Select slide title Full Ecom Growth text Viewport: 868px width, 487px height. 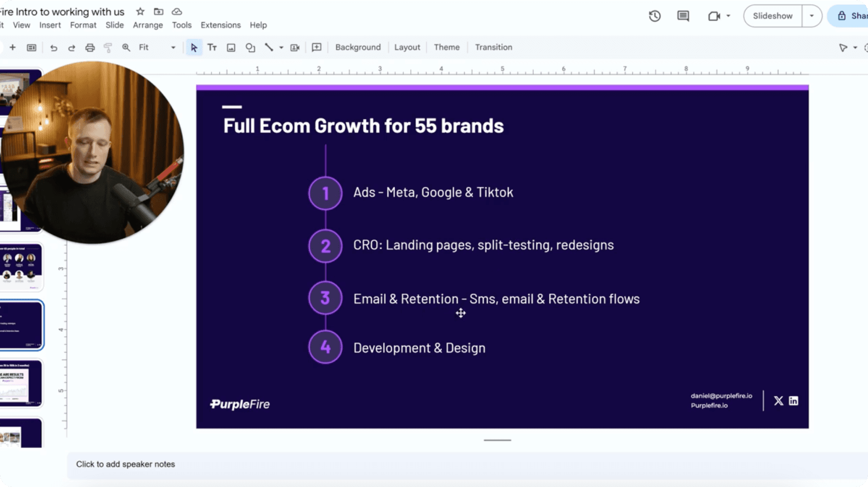pos(363,126)
